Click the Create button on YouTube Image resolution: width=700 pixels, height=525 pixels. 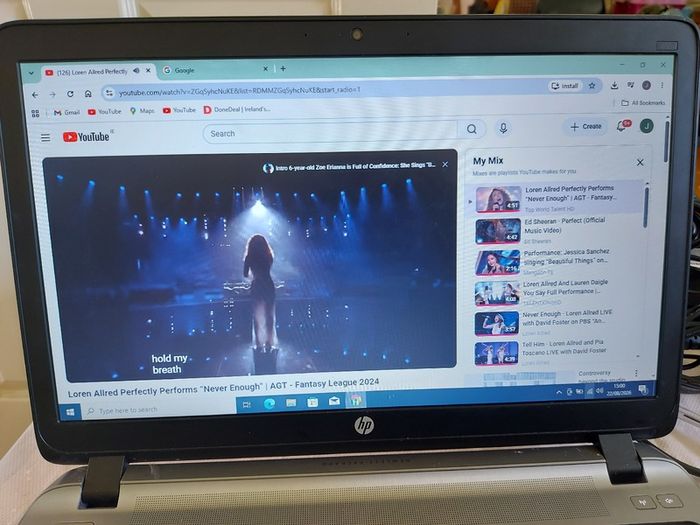tap(586, 127)
